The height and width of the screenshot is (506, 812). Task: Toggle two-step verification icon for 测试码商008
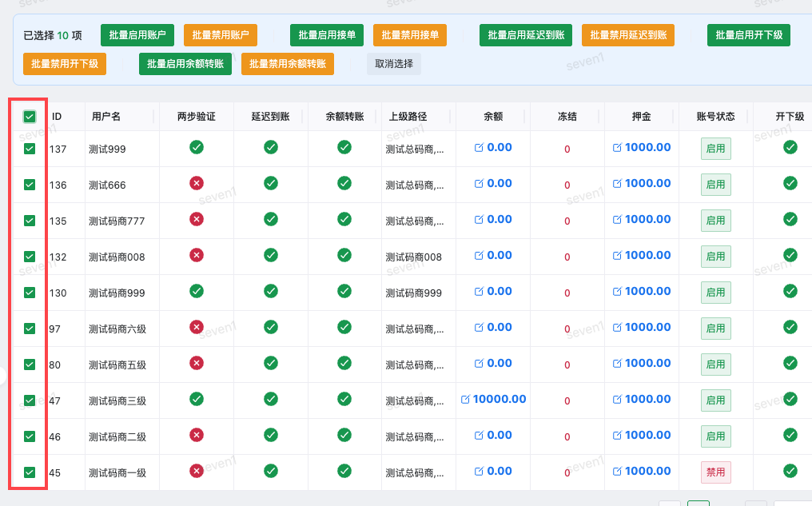(x=197, y=255)
